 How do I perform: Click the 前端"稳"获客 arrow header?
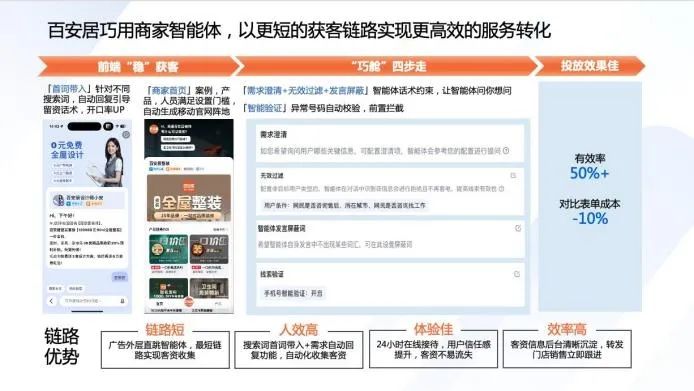point(138,66)
